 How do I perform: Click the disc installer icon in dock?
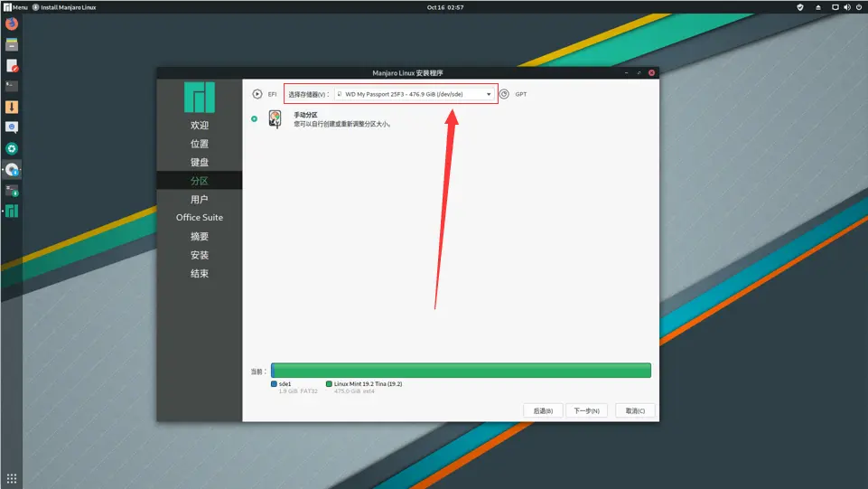[12, 169]
